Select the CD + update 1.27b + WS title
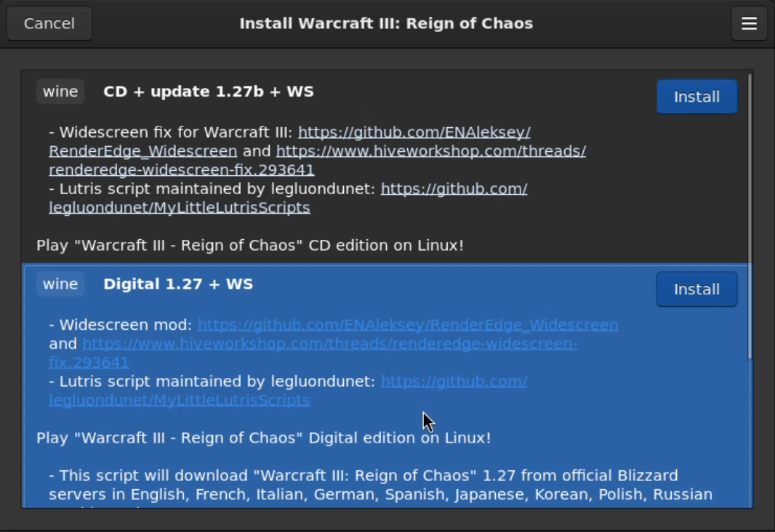The image size is (775, 532). pos(209,92)
